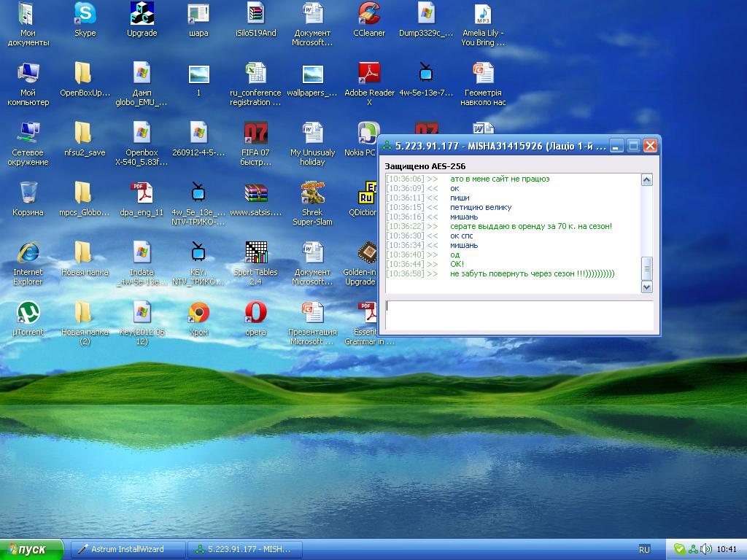The image size is (747, 560).
Task: Click the message 'серате выддаю в оренду'
Action: 531,226
